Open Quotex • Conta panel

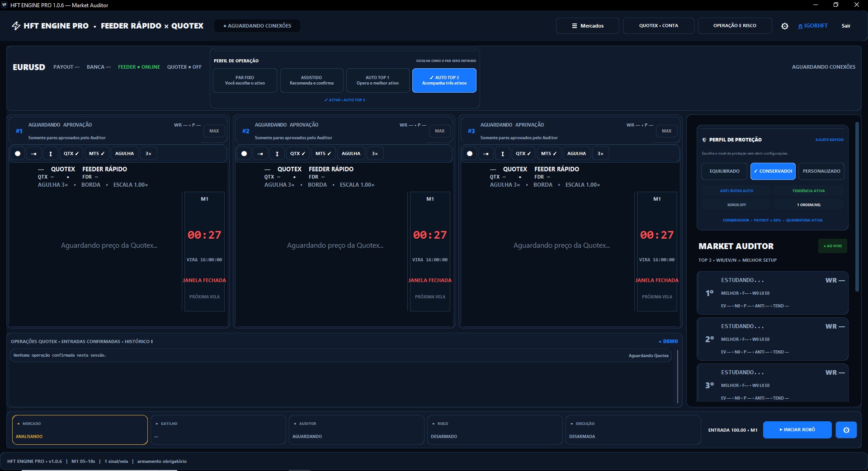[659, 26]
